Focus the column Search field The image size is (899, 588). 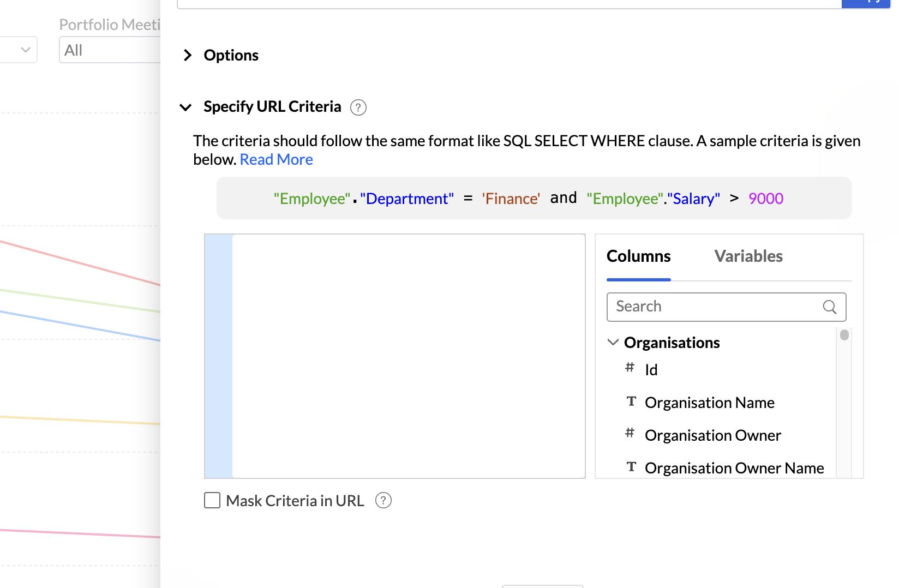coord(715,307)
